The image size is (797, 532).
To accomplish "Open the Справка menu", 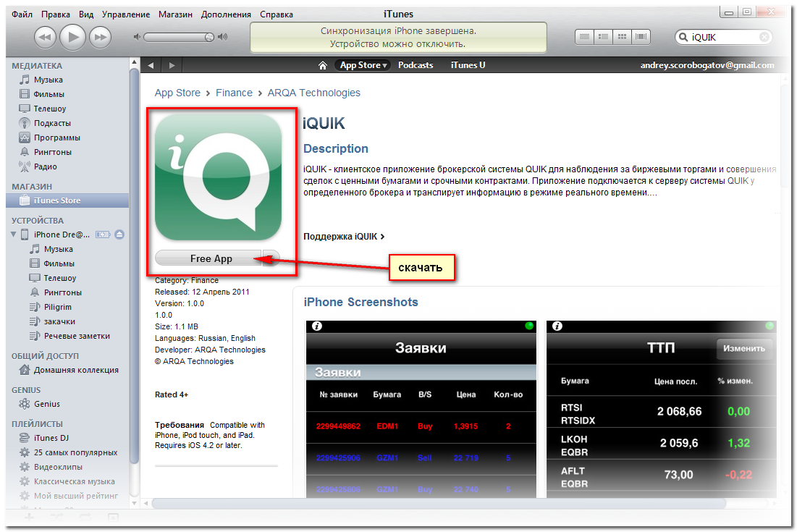I will [x=277, y=14].
